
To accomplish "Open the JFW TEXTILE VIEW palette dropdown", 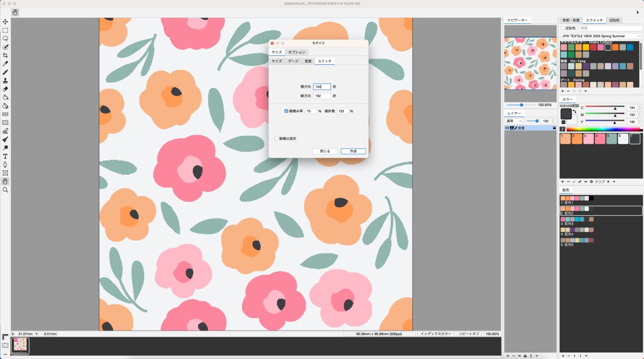I will coord(601,36).
